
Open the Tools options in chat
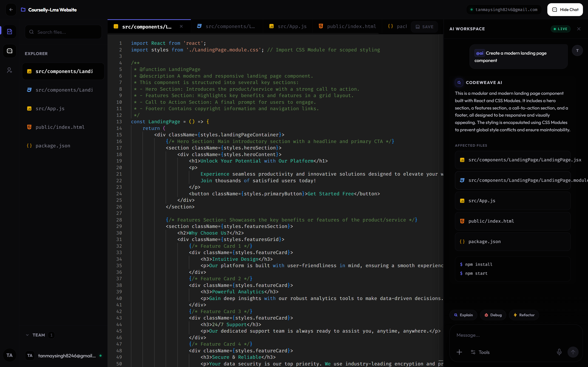480,352
